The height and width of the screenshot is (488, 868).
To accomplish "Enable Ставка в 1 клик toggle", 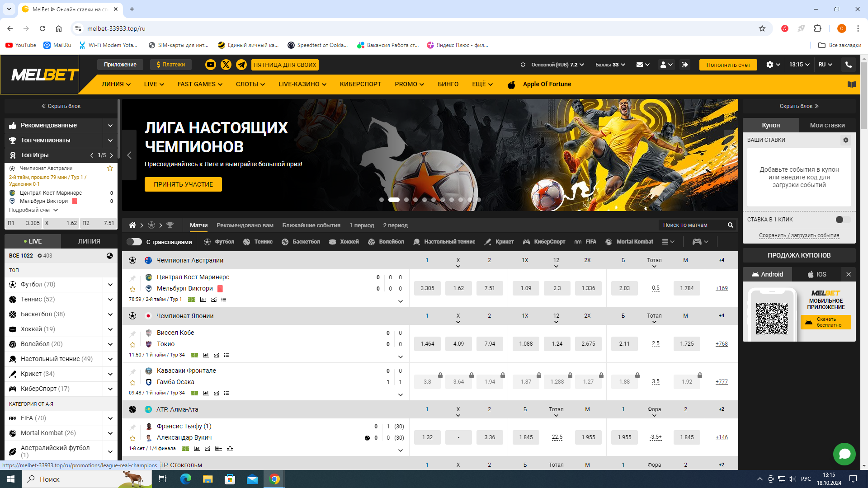I will coord(843,220).
